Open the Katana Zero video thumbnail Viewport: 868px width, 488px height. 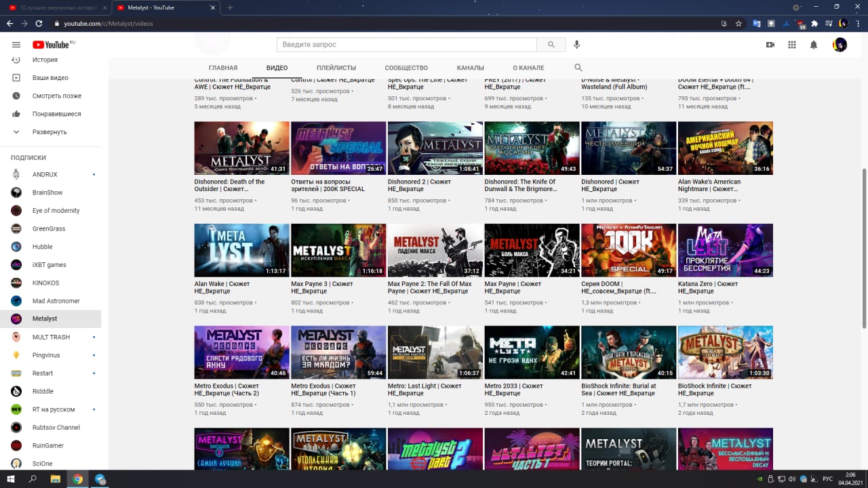[726, 251]
